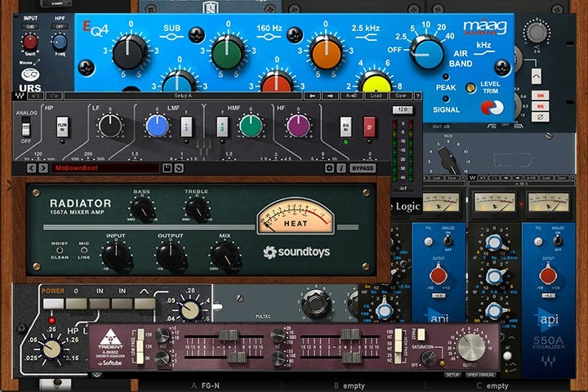This screenshot has height=392, width=588.
Task: Open settings gear beside BYPASS
Action: tap(329, 168)
